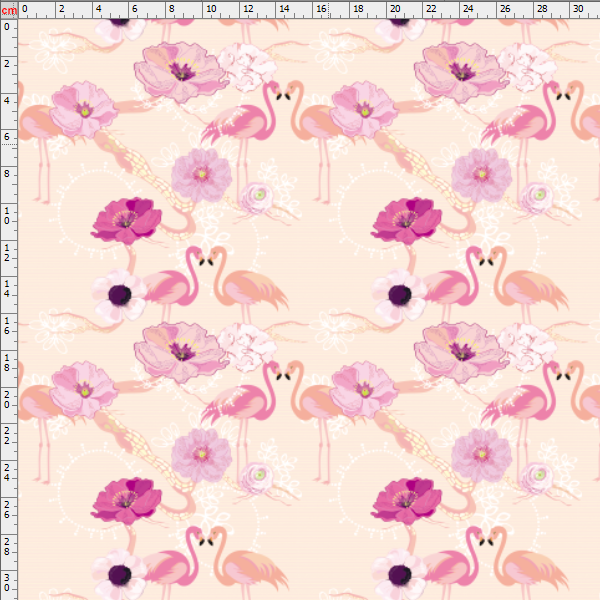
Task: Click the 24 mark on the horizontal ruler
Action: (x=468, y=9)
